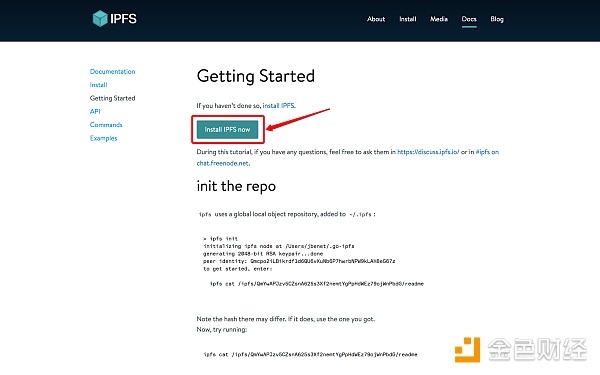The image size is (600, 375).
Task: Click the "peer identity" line in the code block
Action: point(299,261)
